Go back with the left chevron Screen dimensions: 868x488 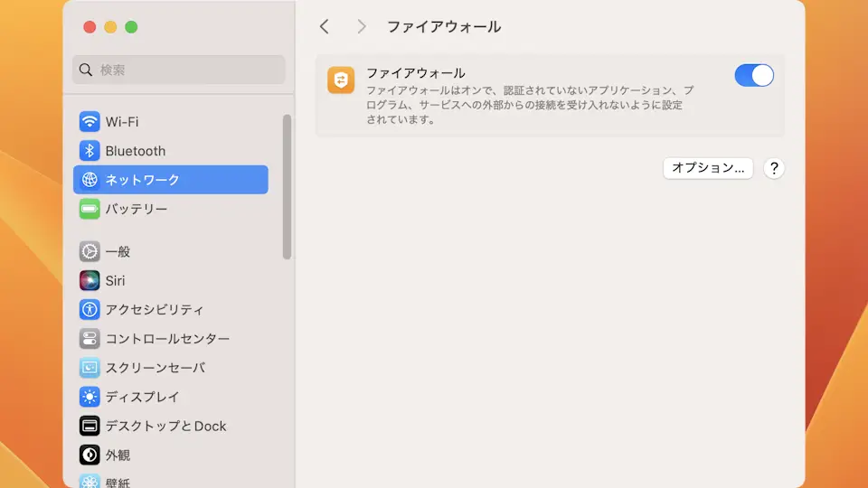pyautogui.click(x=325, y=27)
